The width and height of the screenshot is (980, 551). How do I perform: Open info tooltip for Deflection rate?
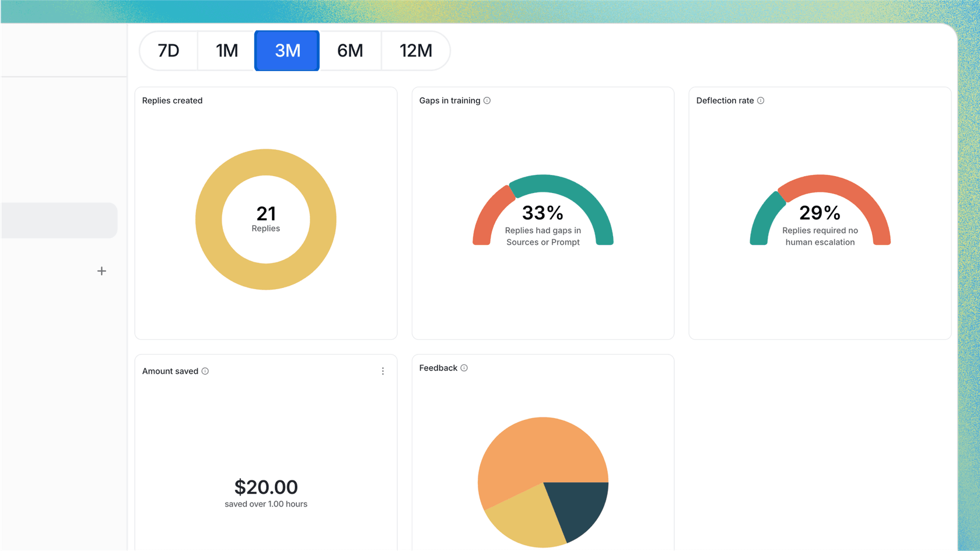click(x=761, y=101)
